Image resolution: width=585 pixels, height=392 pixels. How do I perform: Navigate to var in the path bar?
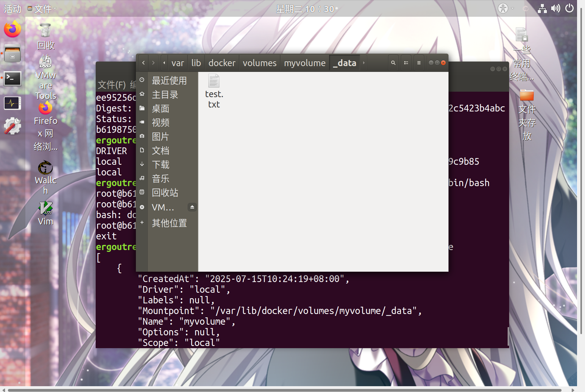[x=178, y=63]
